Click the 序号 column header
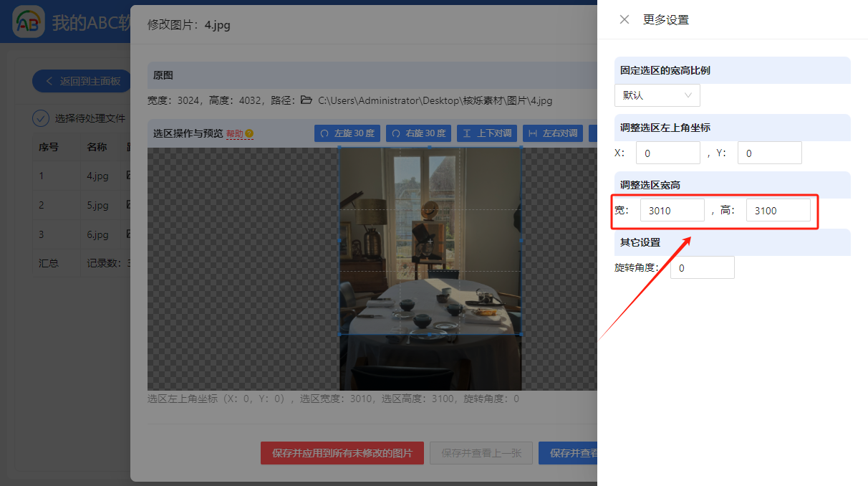Viewport: 868px width, 486px height. coord(49,147)
